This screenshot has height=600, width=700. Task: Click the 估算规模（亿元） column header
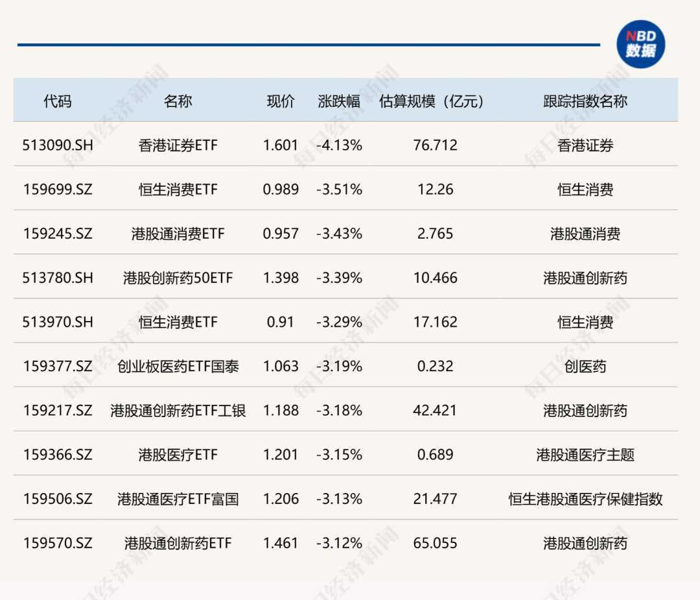(x=432, y=101)
